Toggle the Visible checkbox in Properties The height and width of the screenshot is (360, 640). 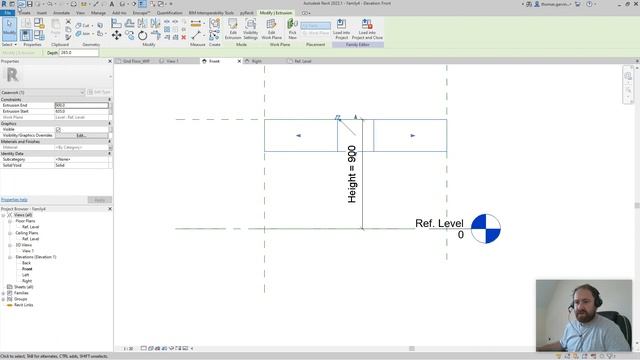click(58, 129)
